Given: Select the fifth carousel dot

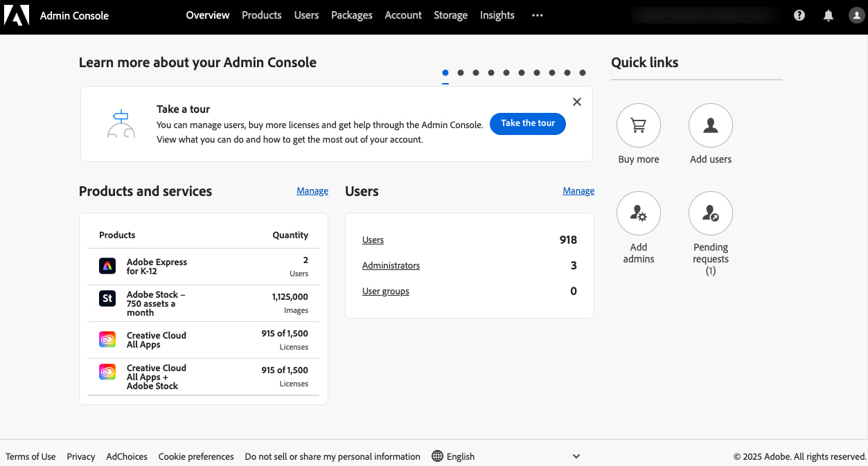Looking at the screenshot, I should click(506, 73).
